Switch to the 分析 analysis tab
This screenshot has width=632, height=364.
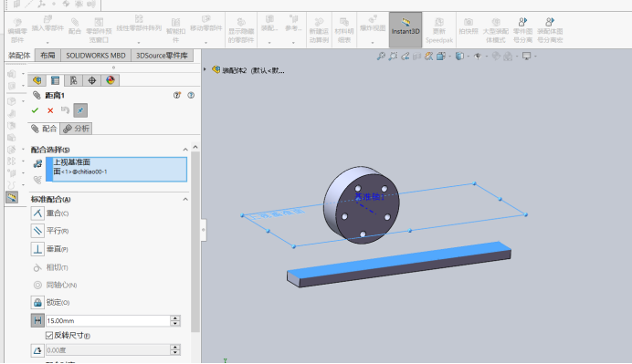(x=76, y=129)
